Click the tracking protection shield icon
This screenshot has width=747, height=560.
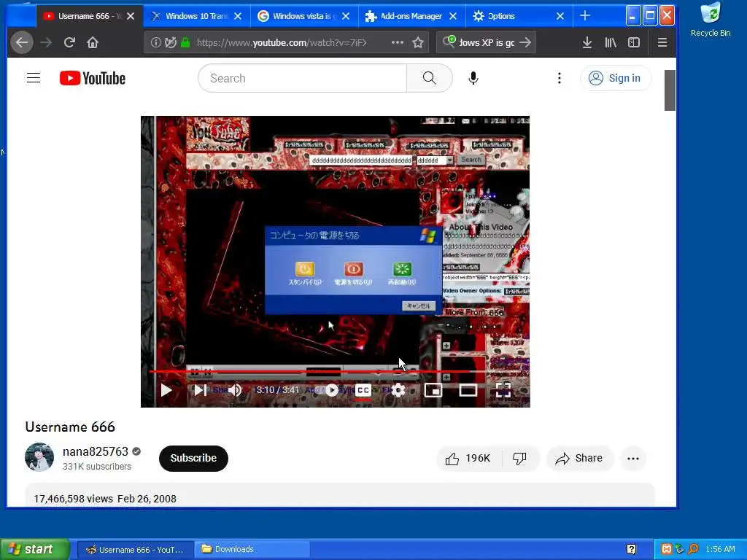click(170, 42)
